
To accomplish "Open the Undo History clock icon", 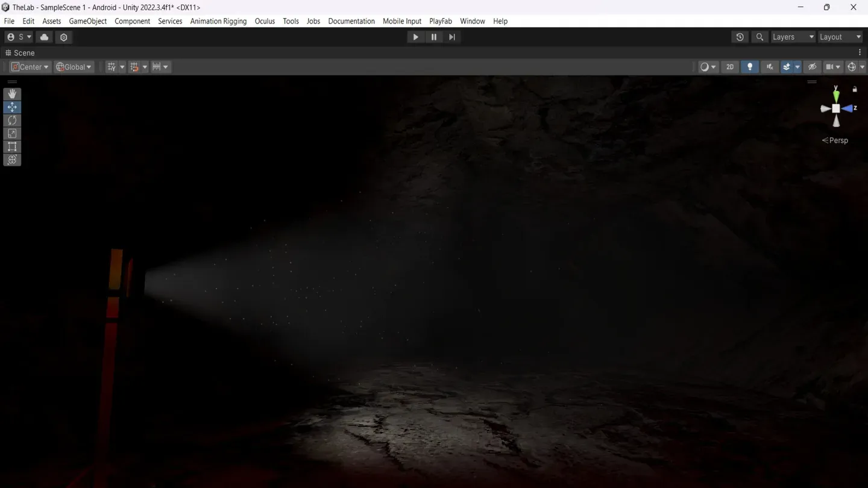I will click(x=740, y=37).
